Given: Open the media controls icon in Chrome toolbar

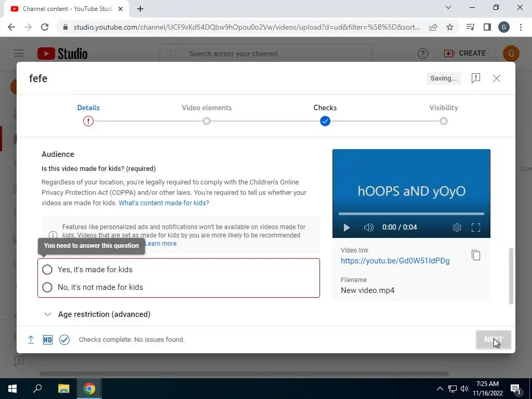Looking at the screenshot, I should 470,27.
